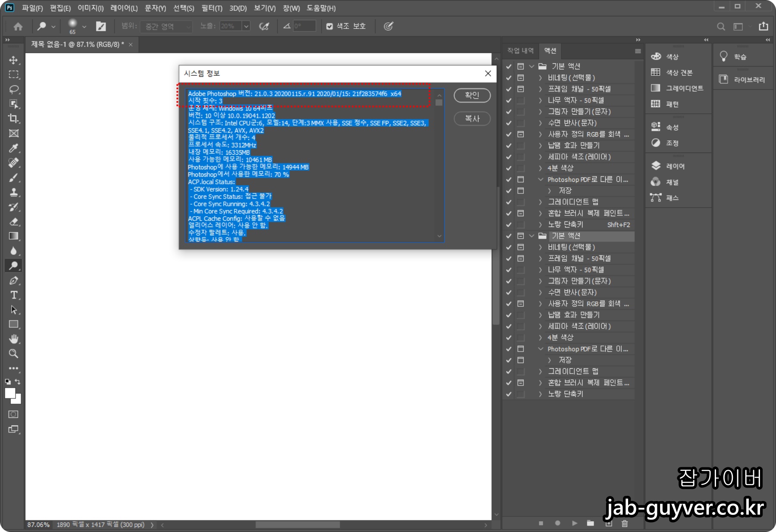Toggle dialog box for first 사용자 정의 RGB를 회색 action
The height and width of the screenshot is (532, 776).
click(521, 134)
